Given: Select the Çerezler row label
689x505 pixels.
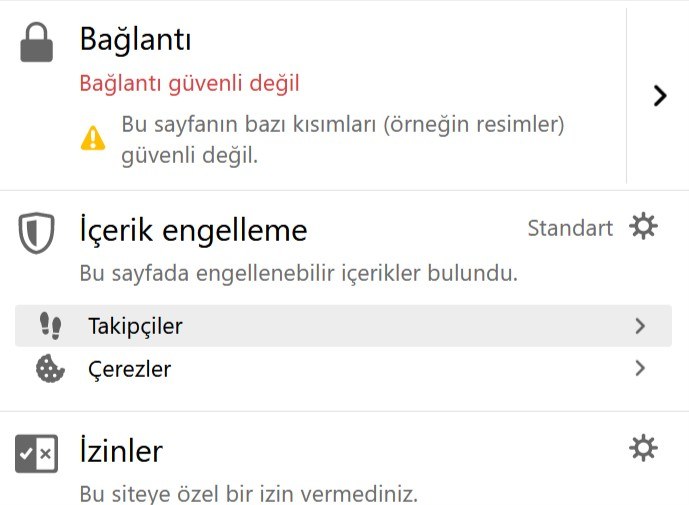Looking at the screenshot, I should pos(130,369).
